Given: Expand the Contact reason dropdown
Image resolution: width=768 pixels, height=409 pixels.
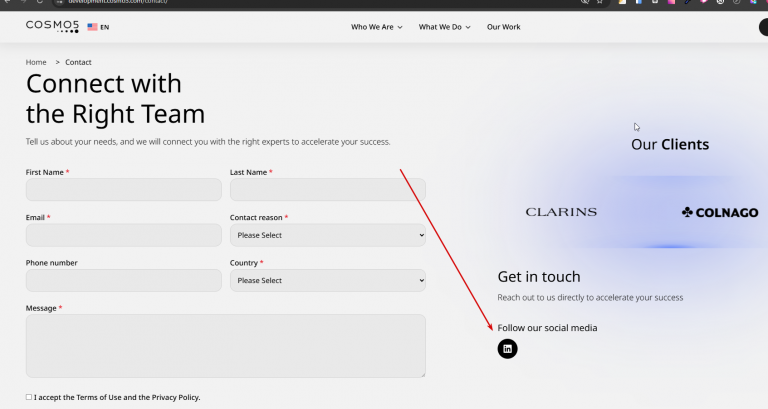Looking at the screenshot, I should pyautogui.click(x=328, y=235).
